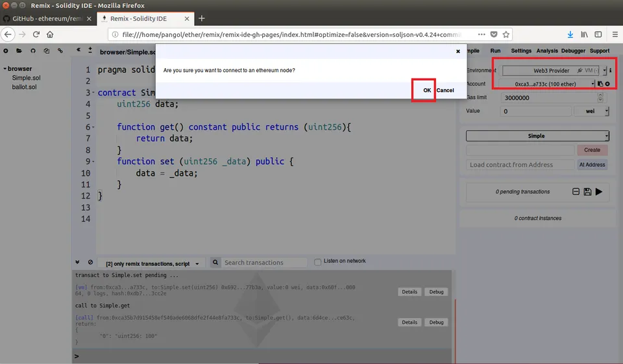Click the Create contract button
The width and height of the screenshot is (623, 364).
pos(592,150)
